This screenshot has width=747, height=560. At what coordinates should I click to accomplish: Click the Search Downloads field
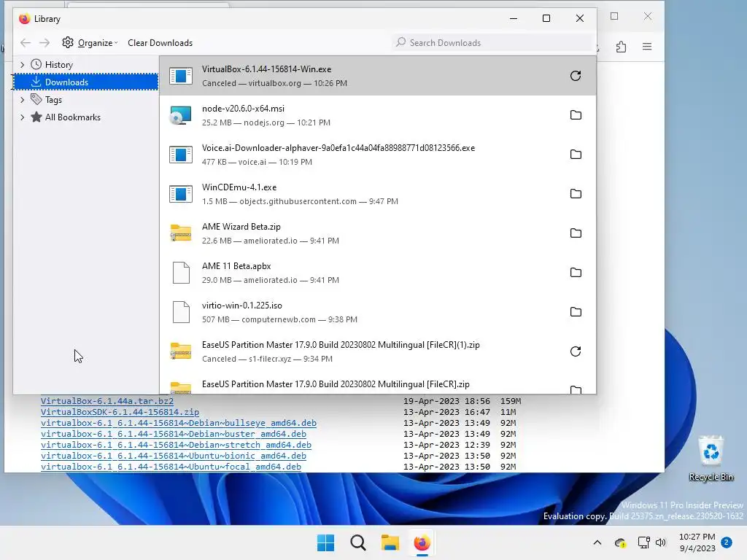[x=493, y=43]
